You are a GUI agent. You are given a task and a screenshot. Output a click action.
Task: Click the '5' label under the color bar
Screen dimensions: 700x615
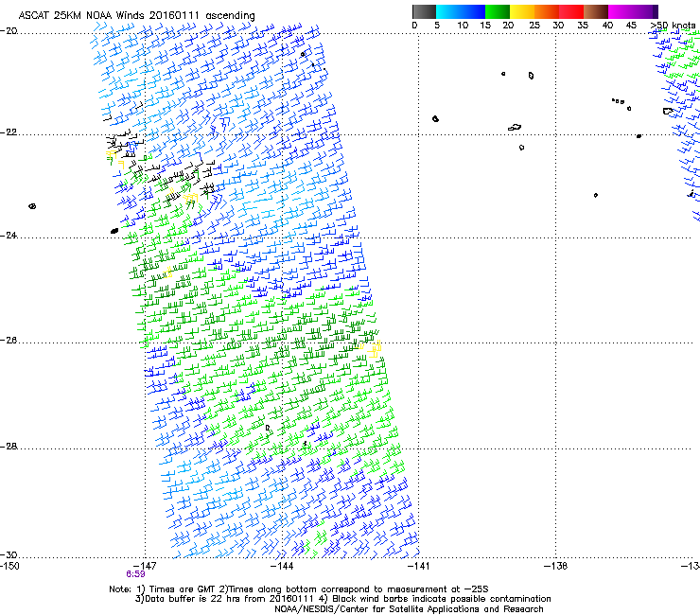[437, 26]
